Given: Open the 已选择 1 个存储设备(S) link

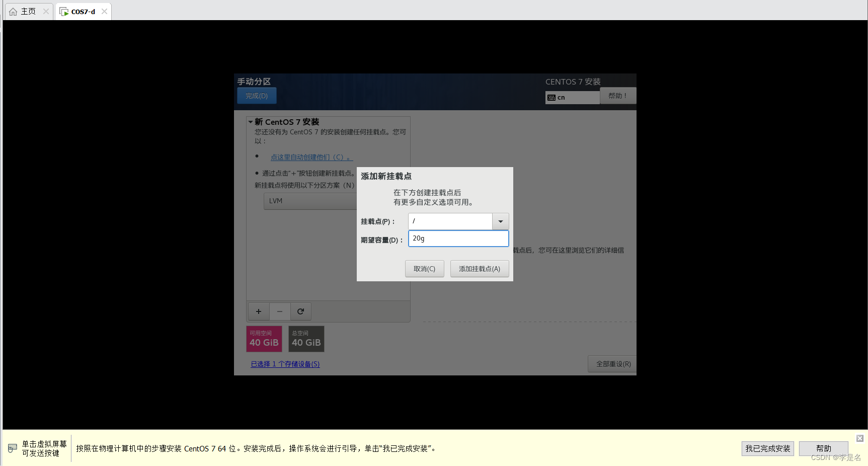Looking at the screenshot, I should [285, 364].
